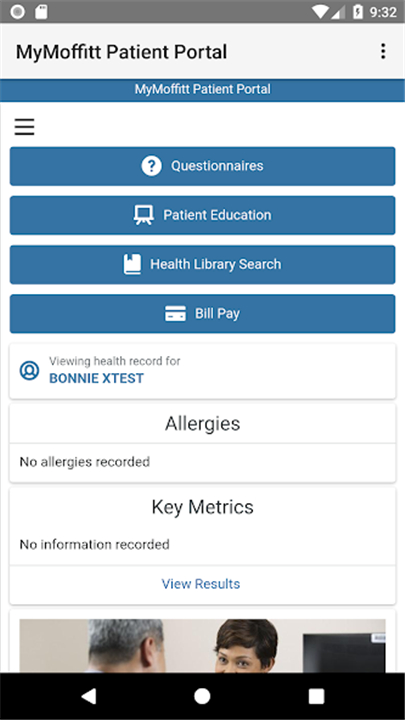Tap the Key Metrics card heading
The width and height of the screenshot is (405, 720).
pyautogui.click(x=202, y=507)
